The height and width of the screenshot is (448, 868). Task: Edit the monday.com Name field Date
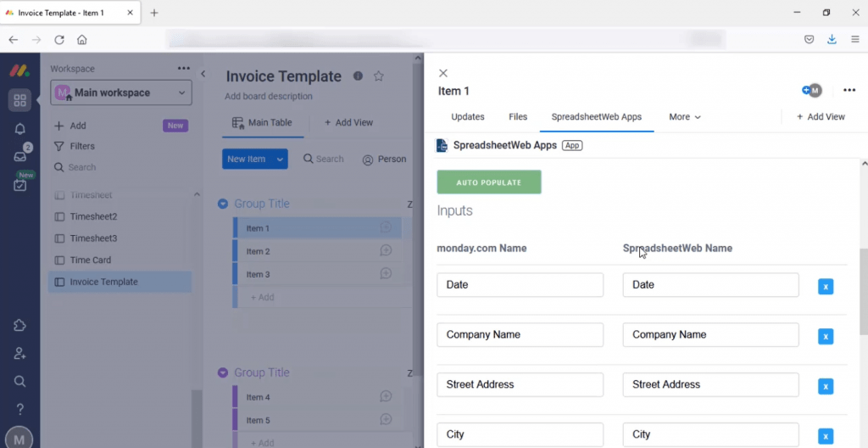pyautogui.click(x=520, y=285)
